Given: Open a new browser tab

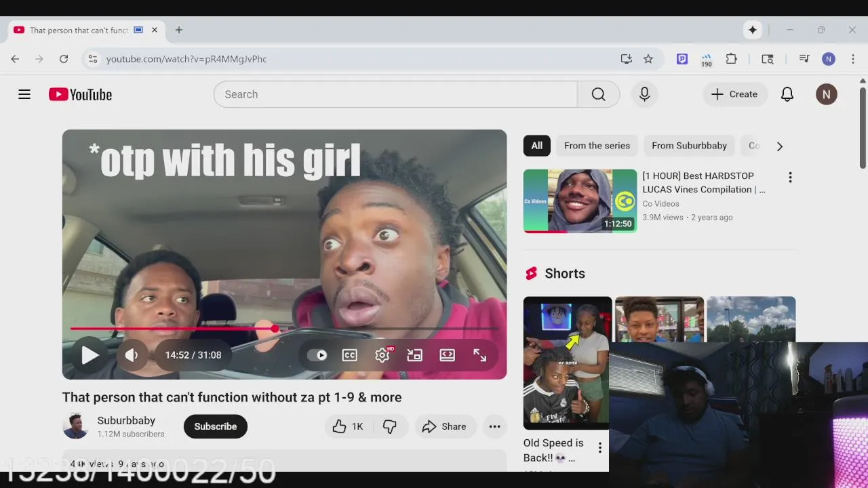Looking at the screenshot, I should click(179, 30).
